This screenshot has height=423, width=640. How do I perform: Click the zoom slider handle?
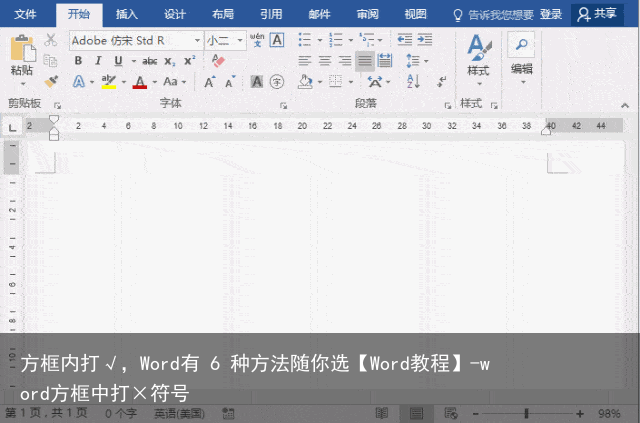pos(527,414)
